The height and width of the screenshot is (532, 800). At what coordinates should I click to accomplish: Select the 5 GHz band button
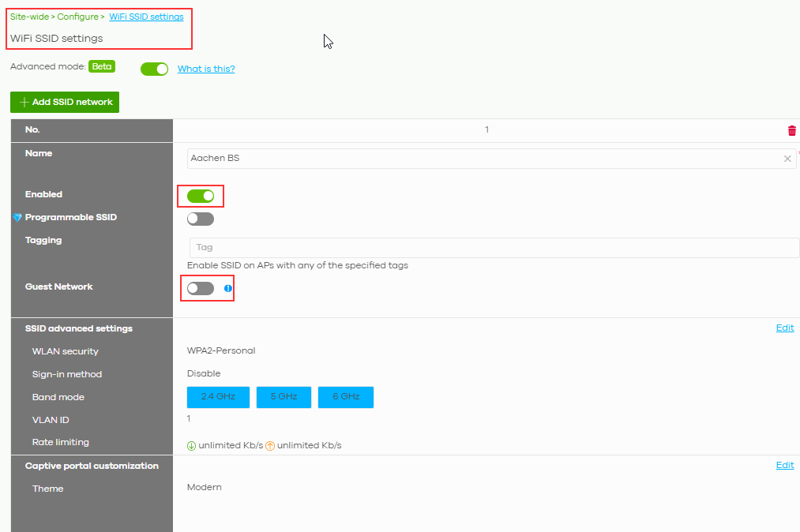coord(284,397)
